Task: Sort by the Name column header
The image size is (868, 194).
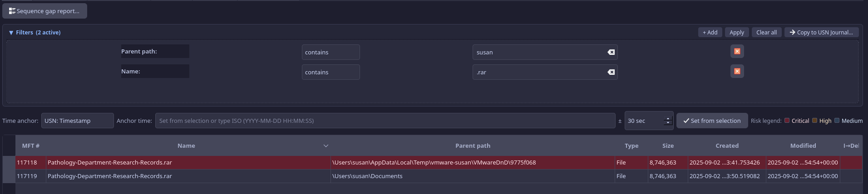Action: [x=186, y=146]
